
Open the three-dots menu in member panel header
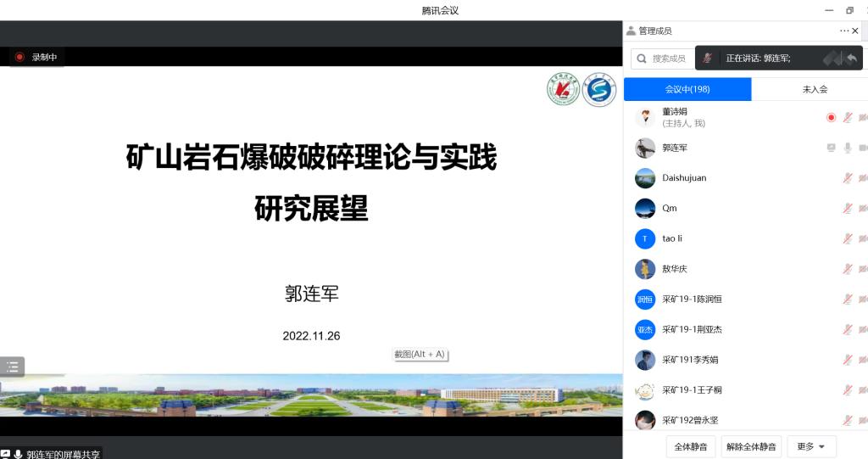tap(844, 31)
